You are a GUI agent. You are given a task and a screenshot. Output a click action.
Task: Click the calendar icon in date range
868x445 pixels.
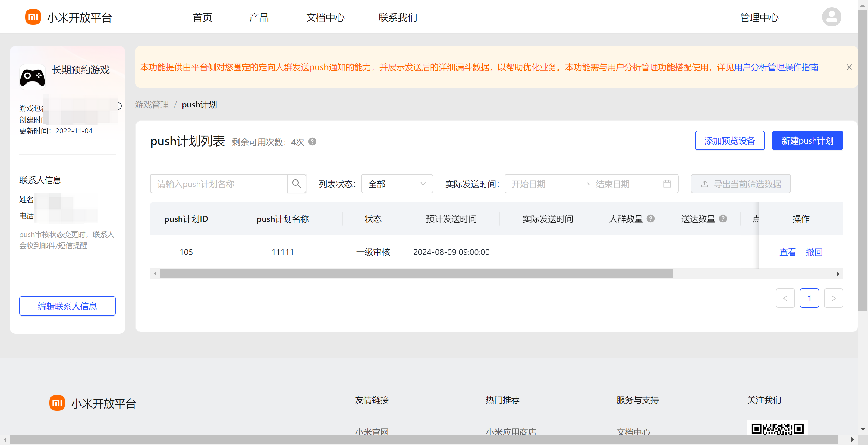coord(667,184)
